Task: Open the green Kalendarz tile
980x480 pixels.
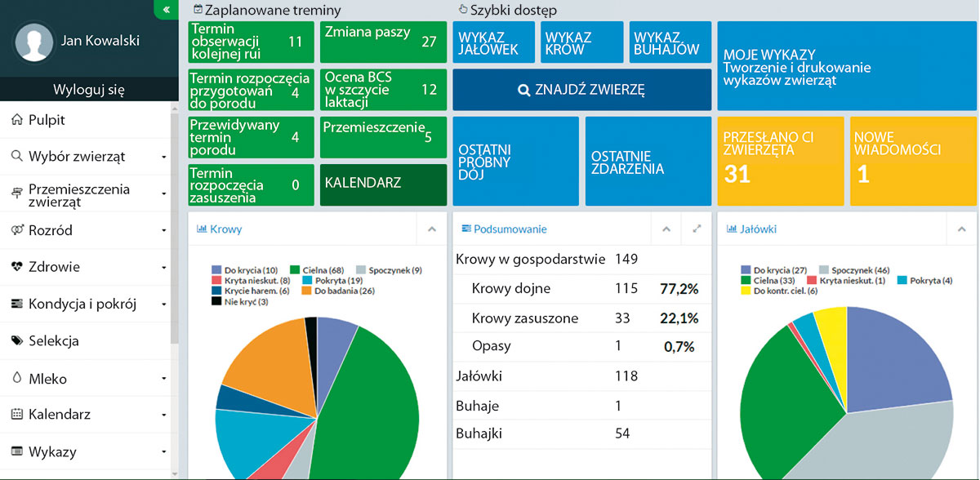Action: pyautogui.click(x=383, y=184)
